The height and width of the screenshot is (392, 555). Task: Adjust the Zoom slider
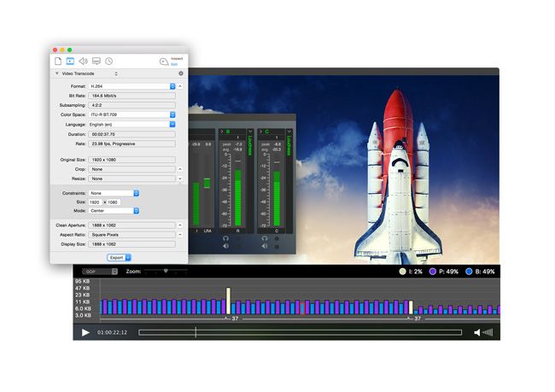166,272
